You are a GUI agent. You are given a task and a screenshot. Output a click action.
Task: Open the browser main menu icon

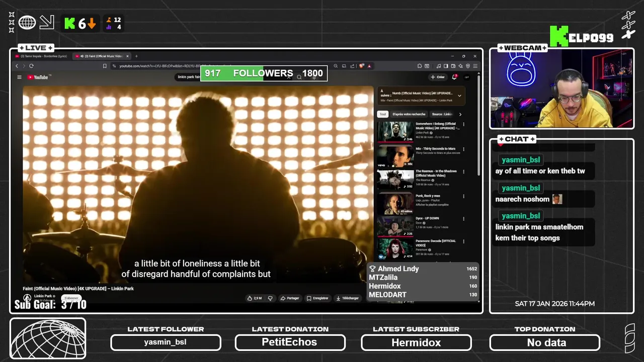pos(475,66)
